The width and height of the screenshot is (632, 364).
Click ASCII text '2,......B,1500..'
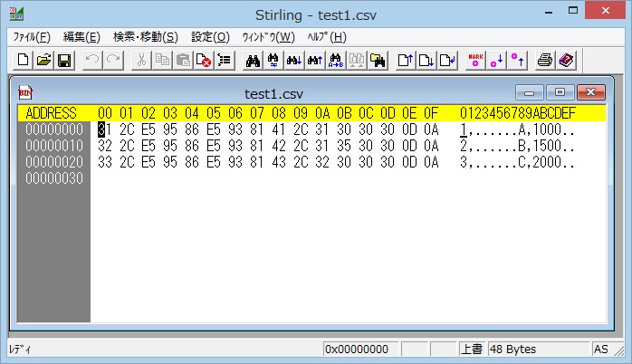click(518, 146)
